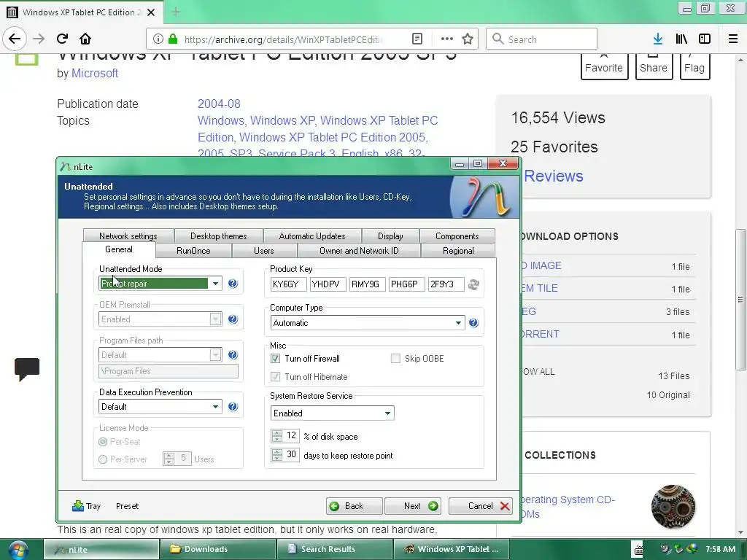This screenshot has height=560, width=747.
Task: Click the Share button on archive.org
Action: click(654, 66)
